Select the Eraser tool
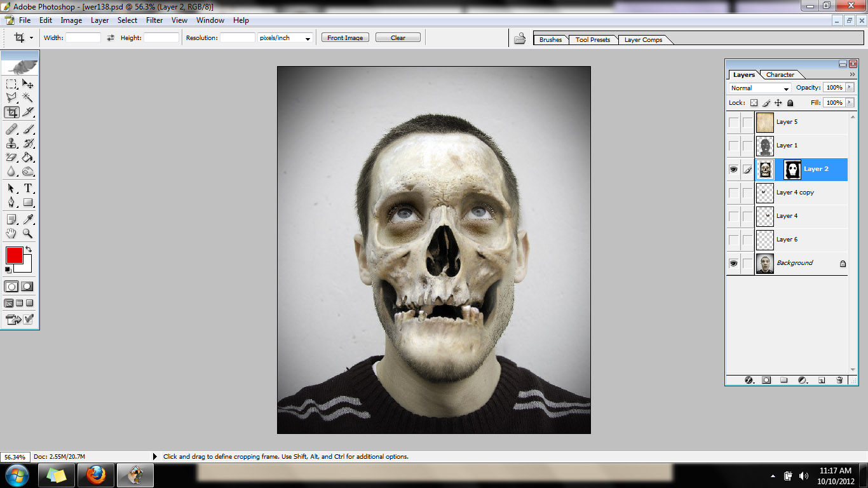Screen dimensions: 868x488 point(11,157)
